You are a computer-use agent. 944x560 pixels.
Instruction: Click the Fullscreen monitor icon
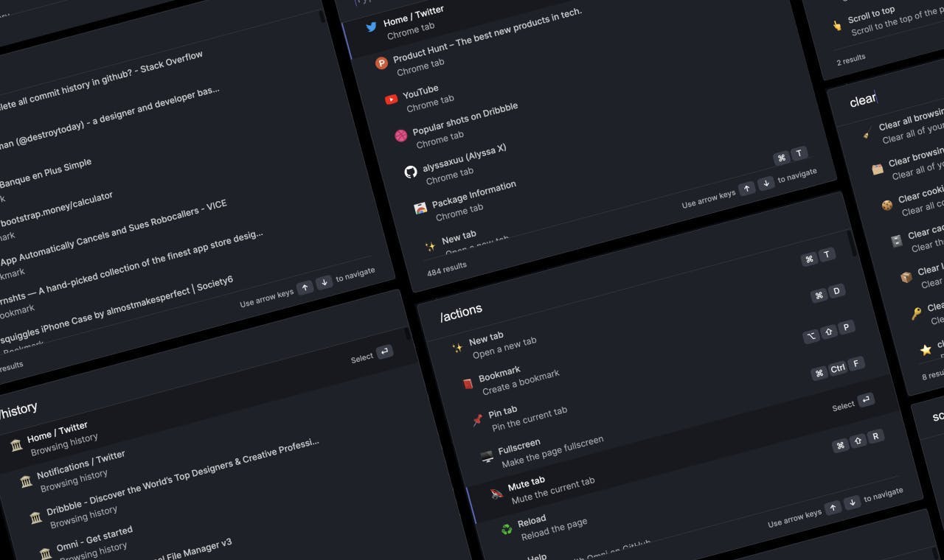click(487, 456)
